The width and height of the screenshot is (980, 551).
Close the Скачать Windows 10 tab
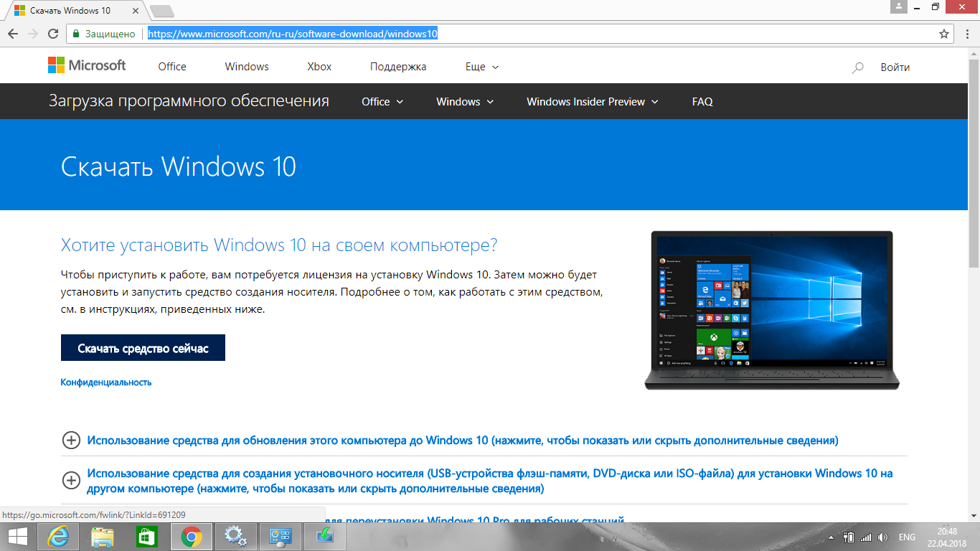click(136, 11)
